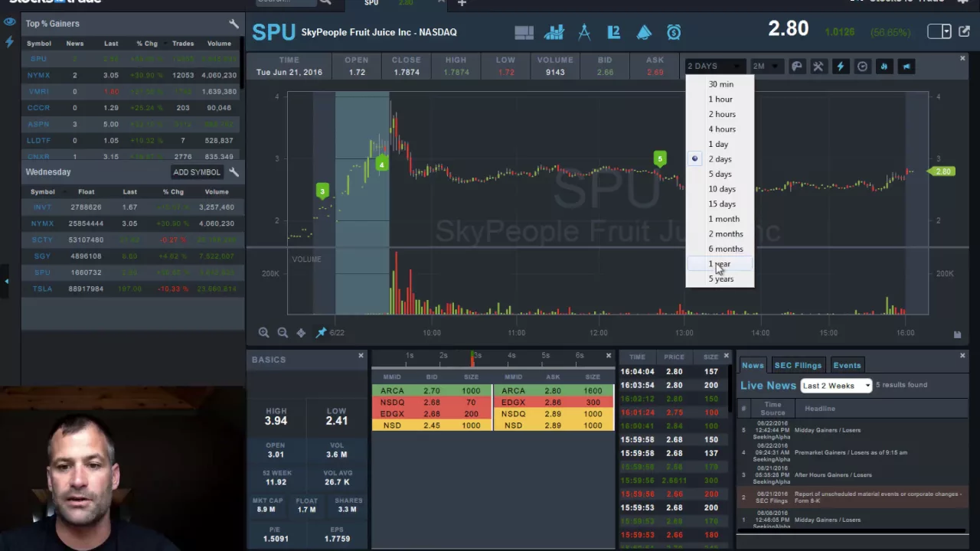
Task: Open the Form 8-K SEC filing headline
Action: tap(878, 497)
